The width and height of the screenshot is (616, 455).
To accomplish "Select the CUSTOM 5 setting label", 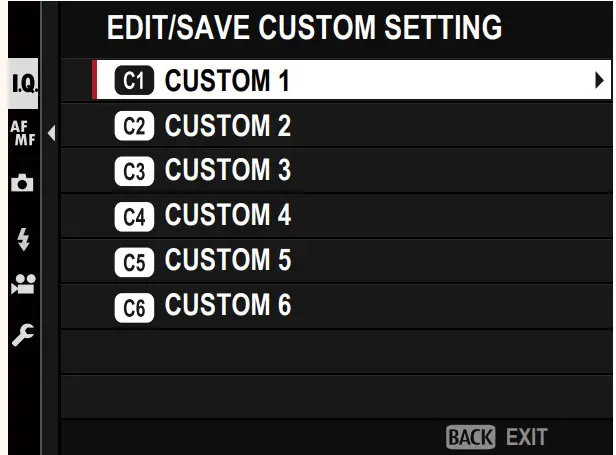I will [x=227, y=262].
